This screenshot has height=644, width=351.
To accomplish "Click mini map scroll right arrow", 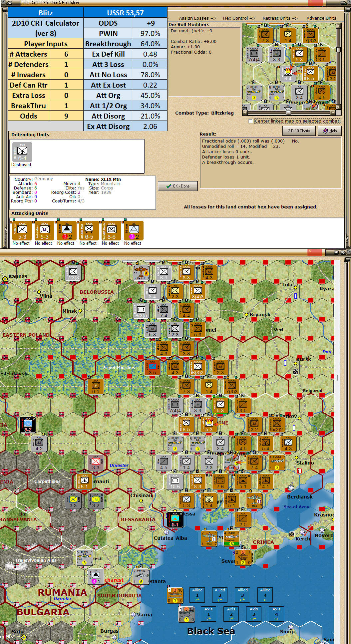I will pos(333,113).
